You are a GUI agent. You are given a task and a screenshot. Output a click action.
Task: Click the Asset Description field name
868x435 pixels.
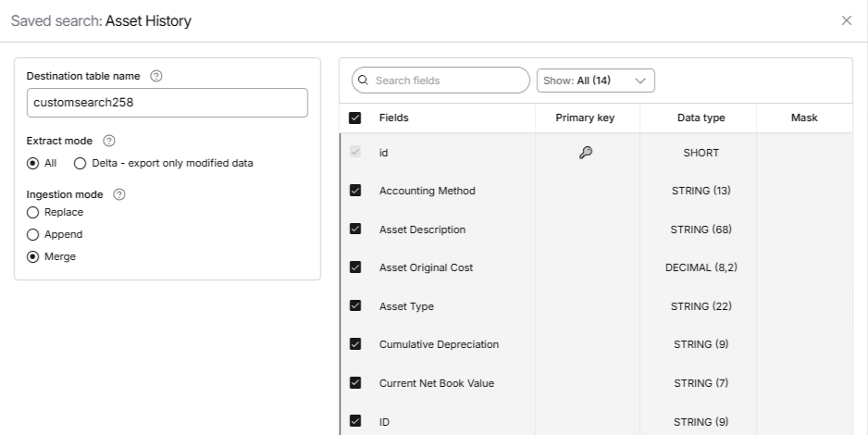422,230
